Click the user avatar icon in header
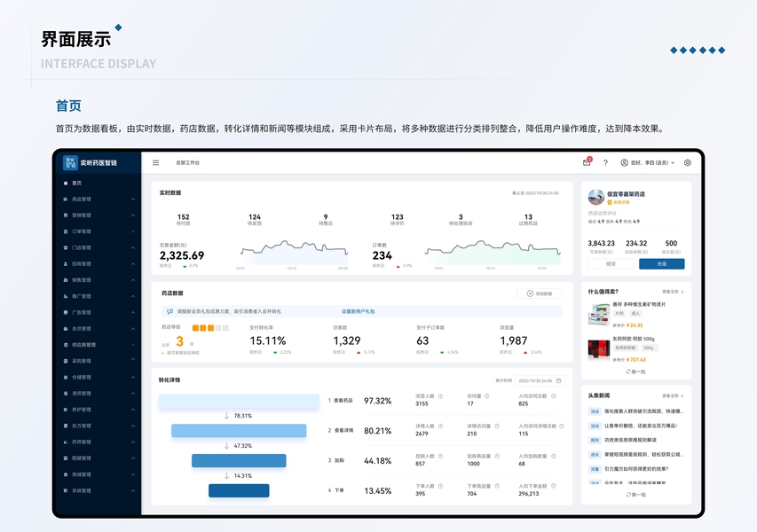The image size is (757, 532). [624, 162]
